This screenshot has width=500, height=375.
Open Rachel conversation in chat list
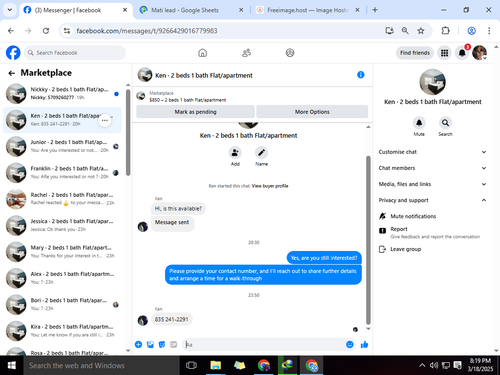coord(62,199)
